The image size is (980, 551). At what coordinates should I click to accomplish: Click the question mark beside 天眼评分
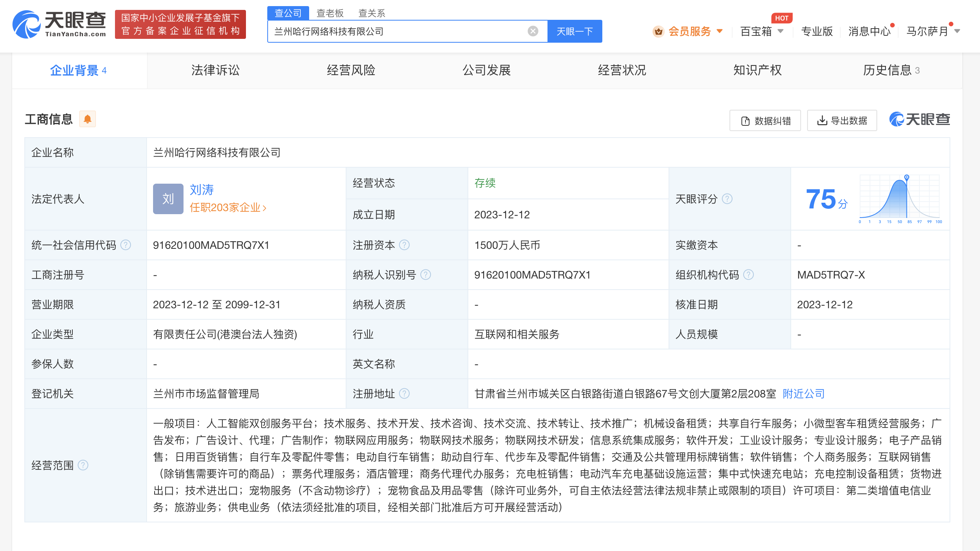click(728, 199)
